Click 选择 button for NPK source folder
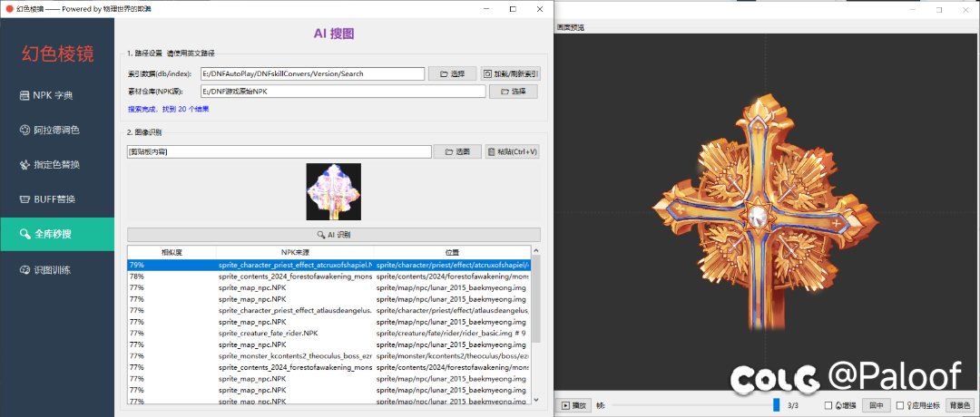Screen dimensions: 980x417 pos(513,92)
